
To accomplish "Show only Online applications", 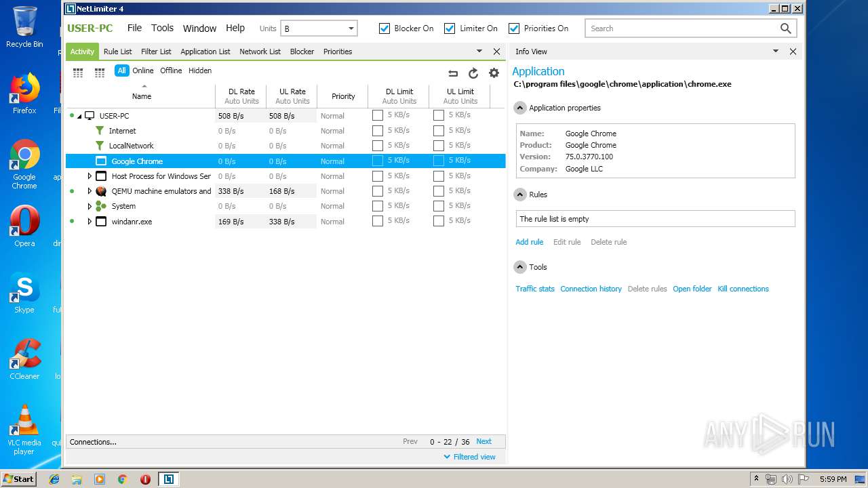I will click(143, 70).
